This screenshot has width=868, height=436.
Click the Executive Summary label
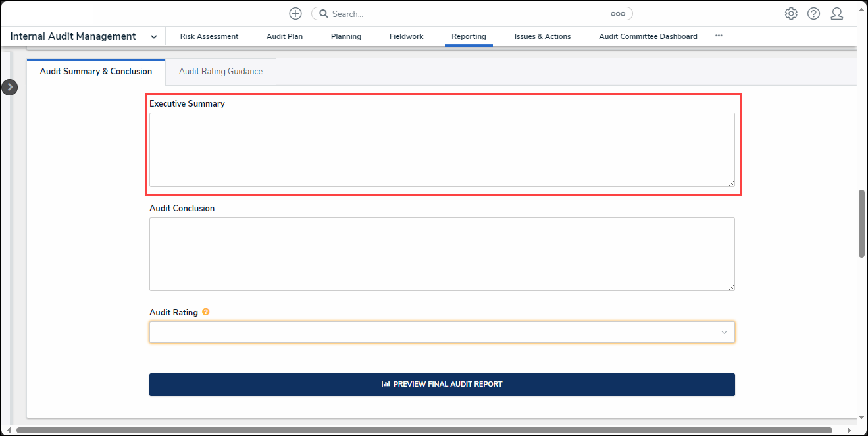(x=187, y=103)
